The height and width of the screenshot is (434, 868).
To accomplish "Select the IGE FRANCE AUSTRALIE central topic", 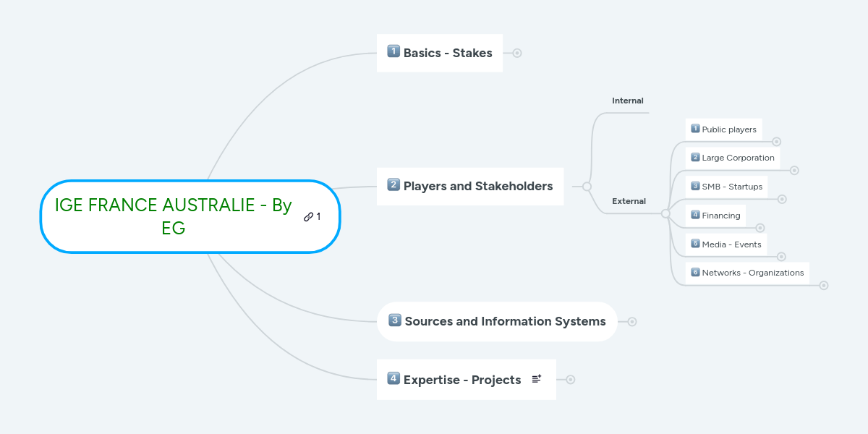I will click(x=174, y=216).
